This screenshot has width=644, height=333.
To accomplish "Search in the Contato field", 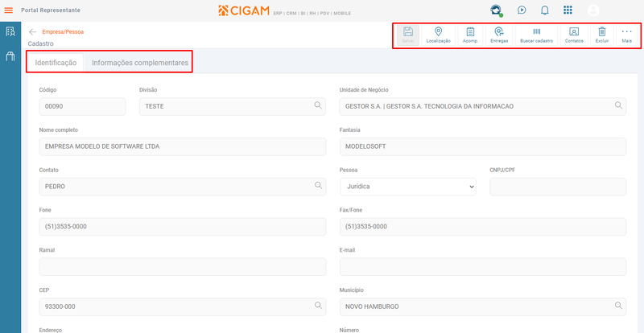I will [x=318, y=186].
